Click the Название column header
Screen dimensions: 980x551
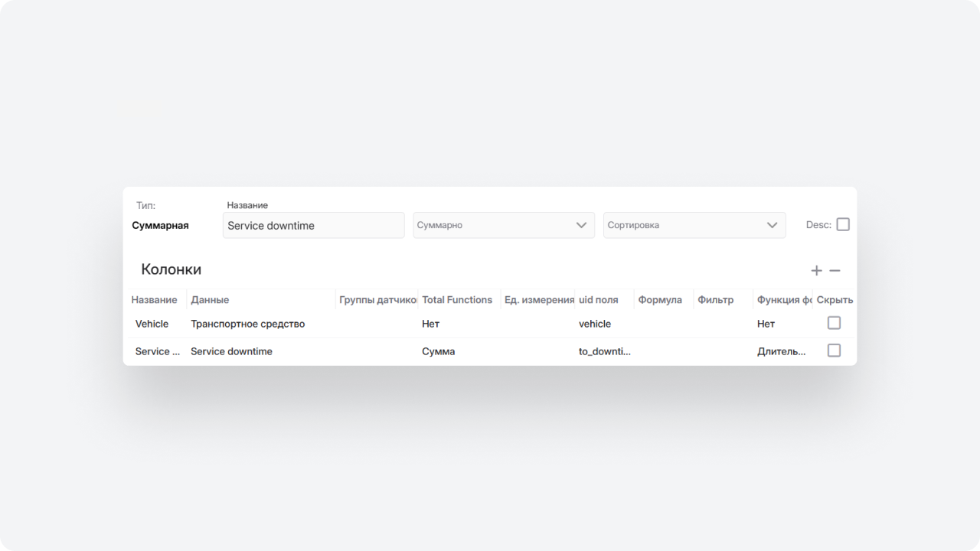154,300
